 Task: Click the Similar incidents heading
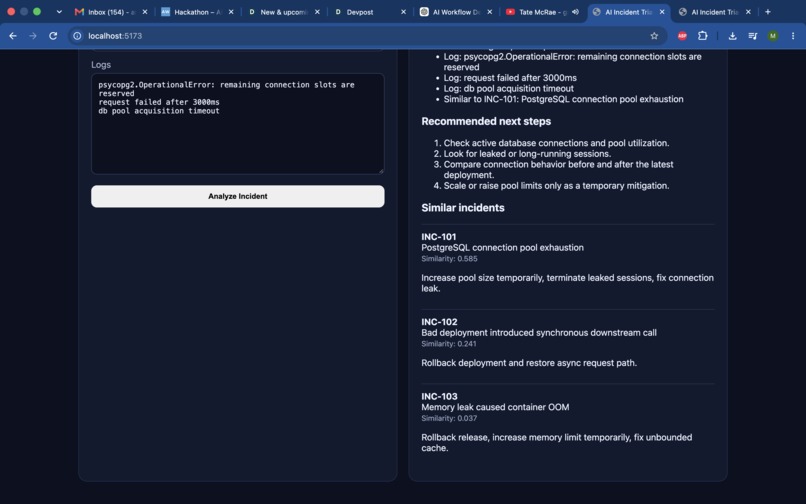[463, 208]
